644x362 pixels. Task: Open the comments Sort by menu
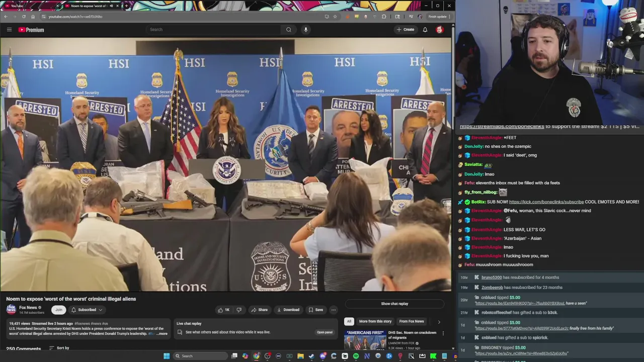(x=59, y=348)
